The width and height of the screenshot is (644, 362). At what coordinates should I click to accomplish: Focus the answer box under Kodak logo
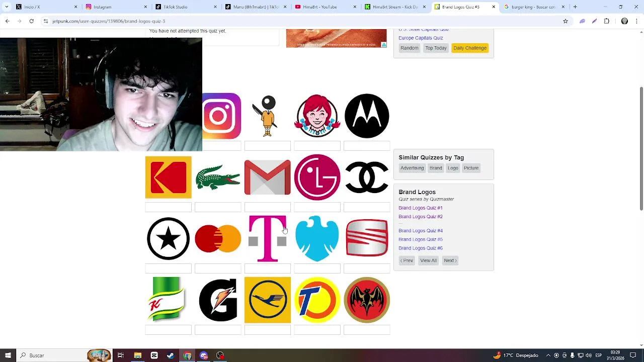[168, 207]
